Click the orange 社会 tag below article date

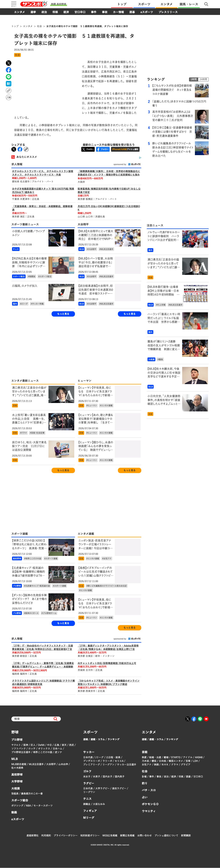(x=18, y=55)
